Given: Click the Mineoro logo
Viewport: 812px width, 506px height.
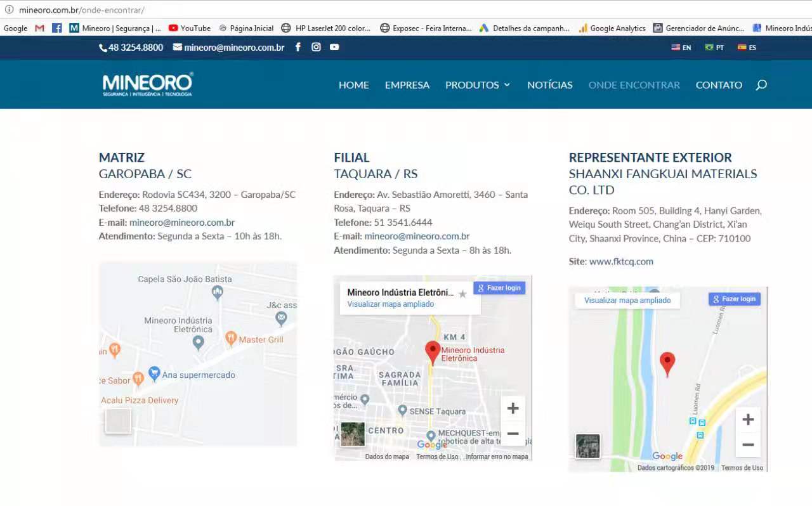Looking at the screenshot, I should (x=148, y=84).
